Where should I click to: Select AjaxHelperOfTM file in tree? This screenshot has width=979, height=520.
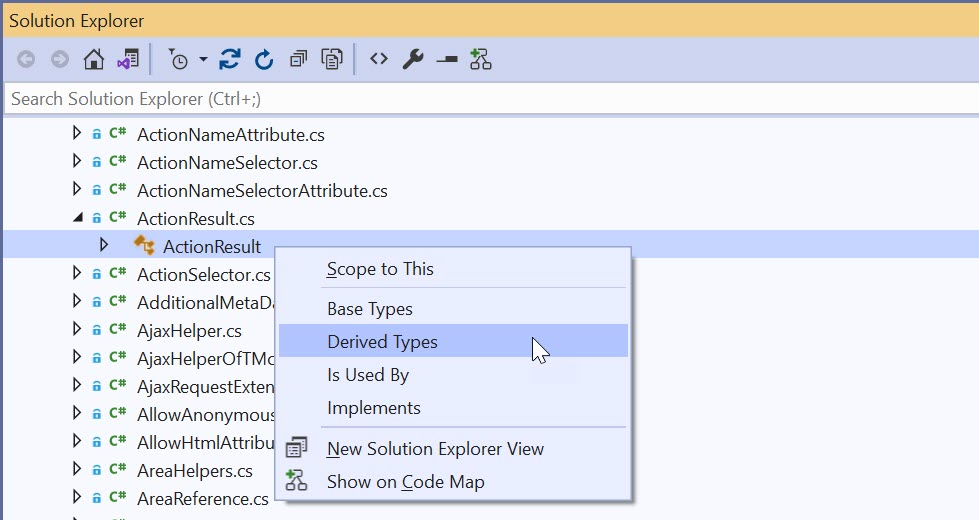coord(205,359)
